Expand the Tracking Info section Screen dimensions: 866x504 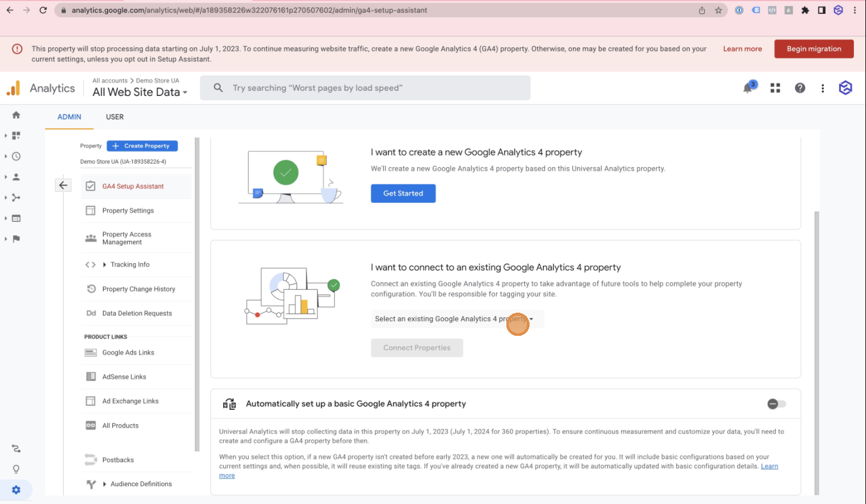pos(129,265)
